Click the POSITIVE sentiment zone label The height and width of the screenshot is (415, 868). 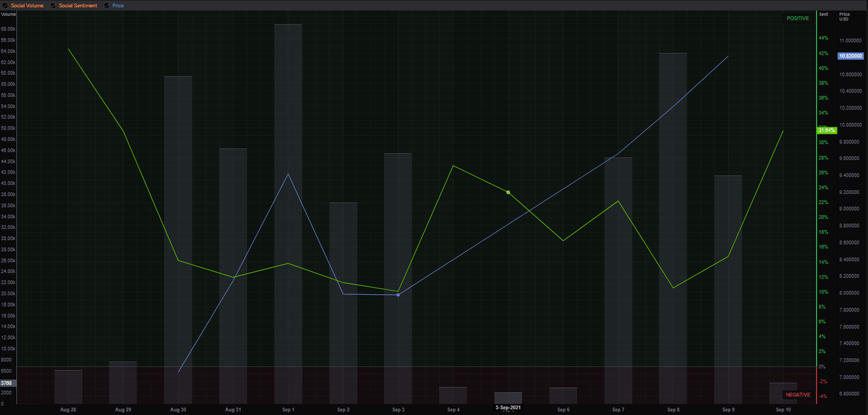pyautogui.click(x=798, y=18)
